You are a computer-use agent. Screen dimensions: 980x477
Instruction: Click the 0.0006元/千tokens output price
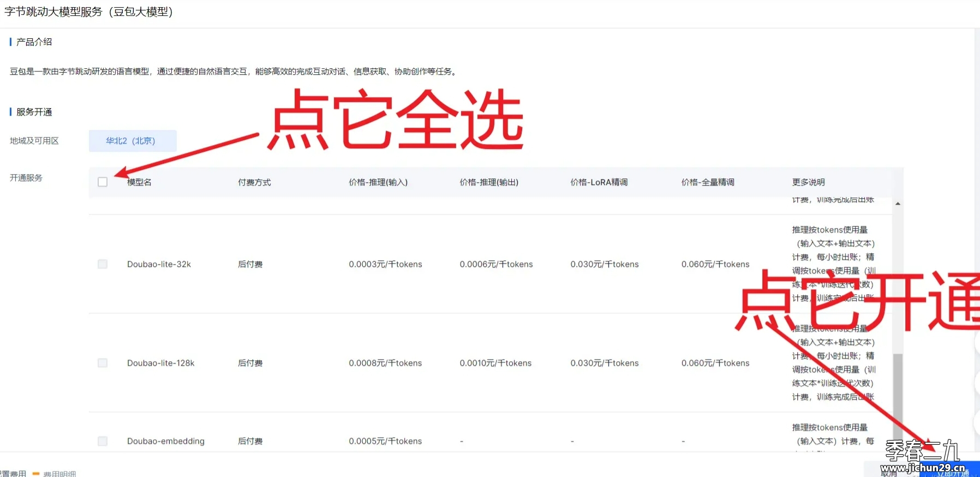496,264
